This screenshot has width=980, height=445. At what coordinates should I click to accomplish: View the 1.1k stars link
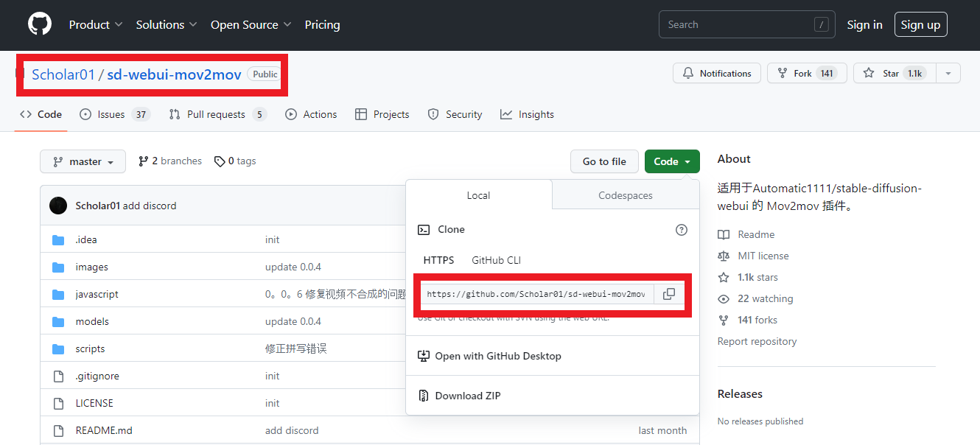(748, 277)
